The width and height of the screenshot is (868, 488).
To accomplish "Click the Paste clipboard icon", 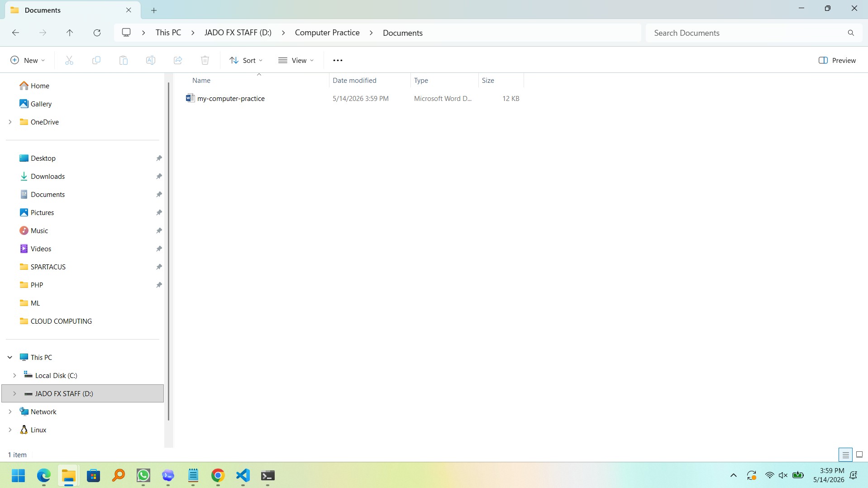I will coord(124,60).
